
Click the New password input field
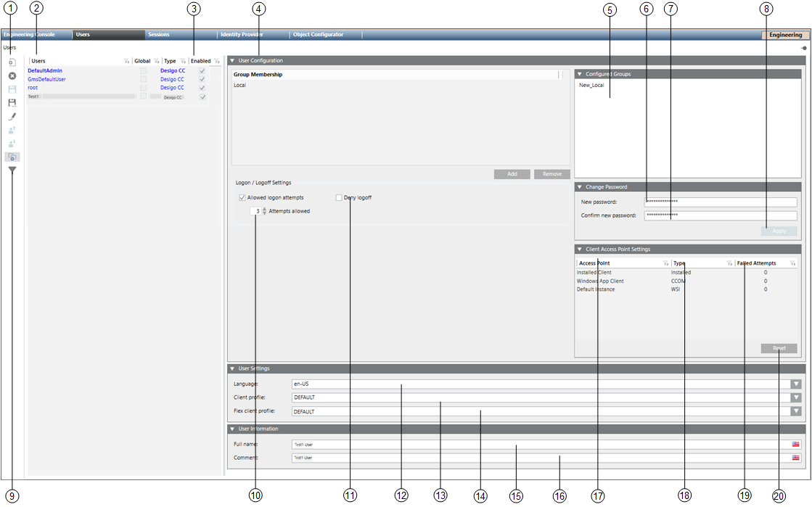(720, 202)
